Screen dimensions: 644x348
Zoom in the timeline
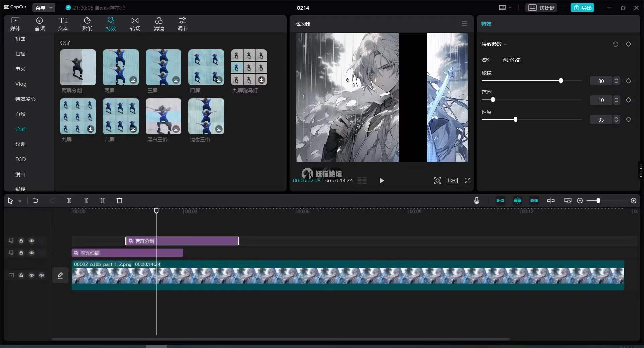634,201
